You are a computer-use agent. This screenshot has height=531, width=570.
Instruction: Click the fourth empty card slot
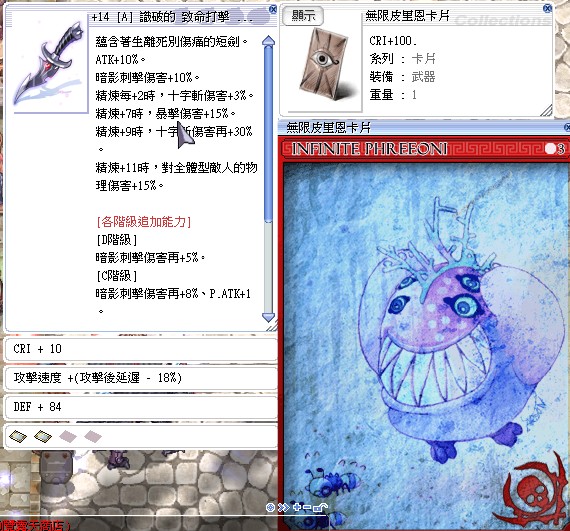pos(93,436)
